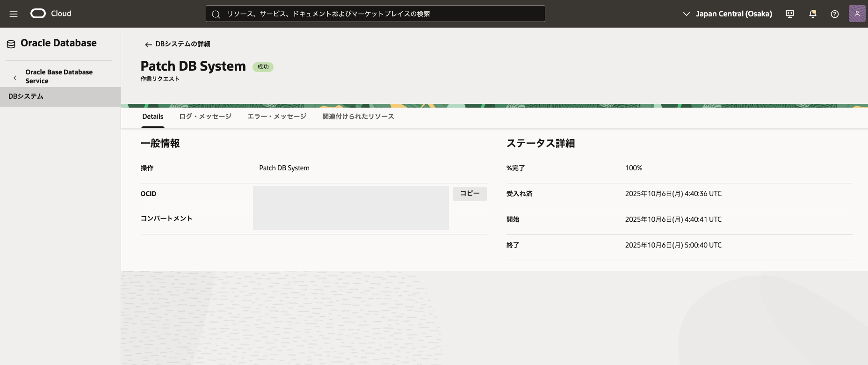
Task: Open the notifications bell
Action: click(x=813, y=14)
